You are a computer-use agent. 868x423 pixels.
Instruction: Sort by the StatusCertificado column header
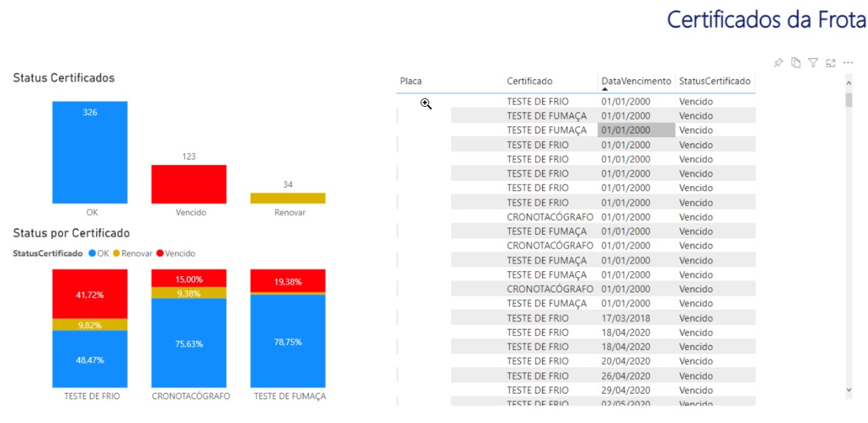[715, 81]
